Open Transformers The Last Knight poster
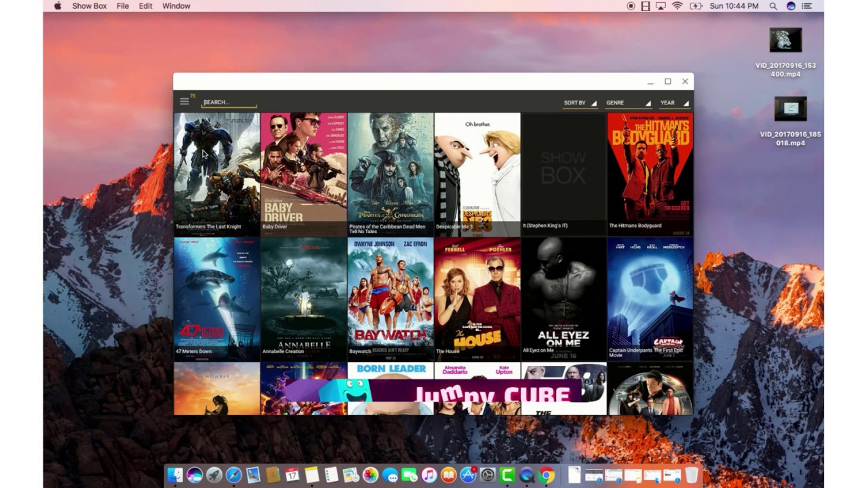The width and height of the screenshot is (868, 488). tap(217, 174)
